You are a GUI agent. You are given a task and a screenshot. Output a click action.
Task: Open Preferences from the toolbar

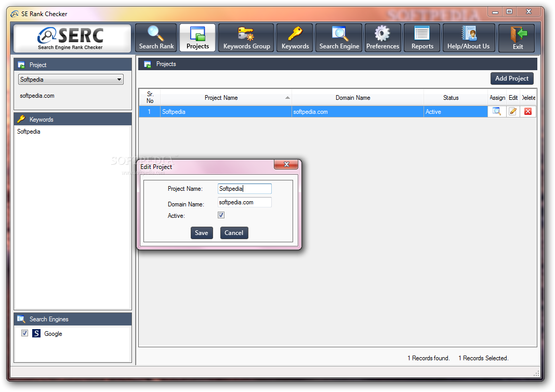coord(382,38)
